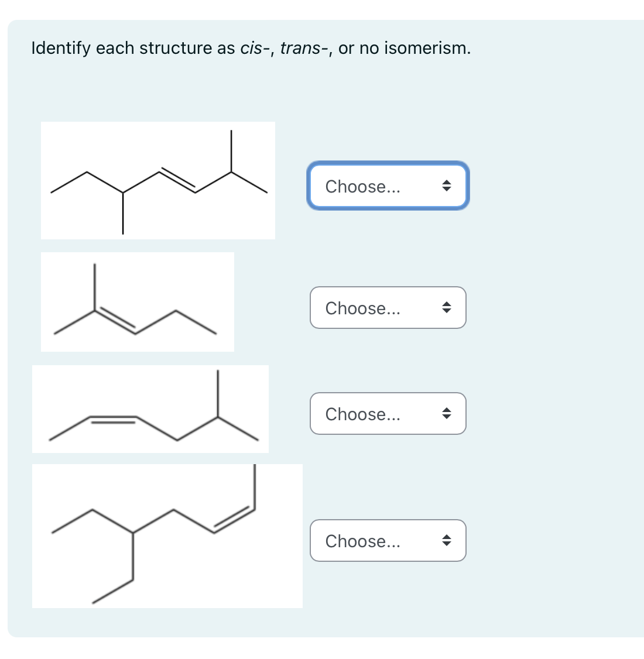Select the bottom alkene structure image
Viewport: 644px width, 659px height.
(167, 536)
